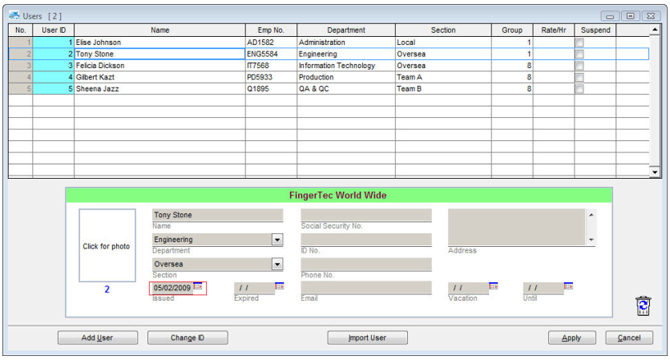Click employee number ENG5584 cell
The image size is (670, 360).
click(x=271, y=54)
